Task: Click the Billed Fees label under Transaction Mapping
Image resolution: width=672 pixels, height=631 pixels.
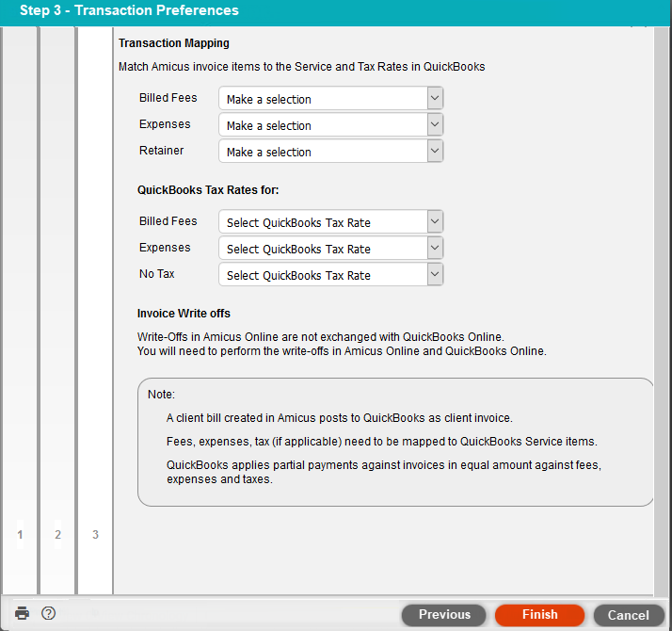Action: (168, 98)
